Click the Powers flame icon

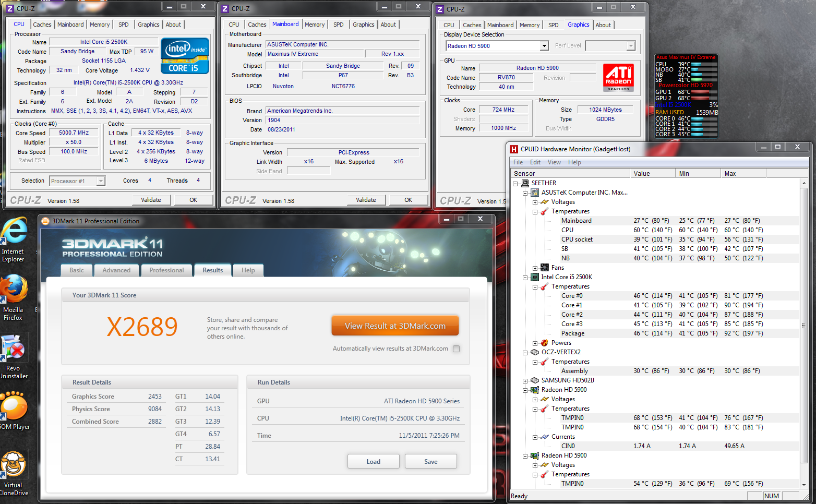pyautogui.click(x=545, y=343)
